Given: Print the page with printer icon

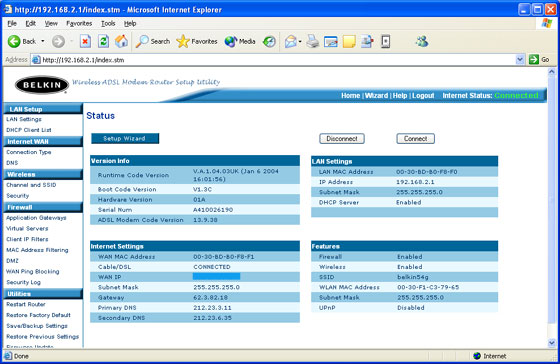Looking at the screenshot, I should (x=313, y=41).
